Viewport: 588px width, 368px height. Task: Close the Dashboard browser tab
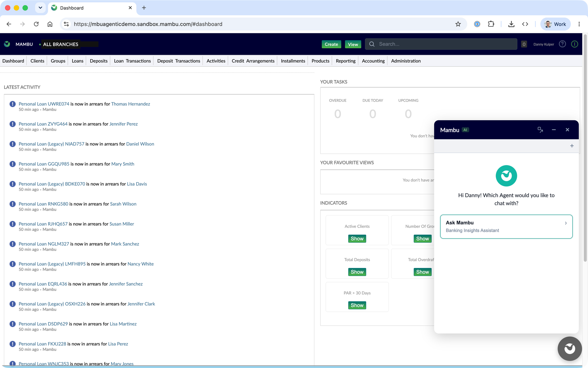tap(130, 8)
